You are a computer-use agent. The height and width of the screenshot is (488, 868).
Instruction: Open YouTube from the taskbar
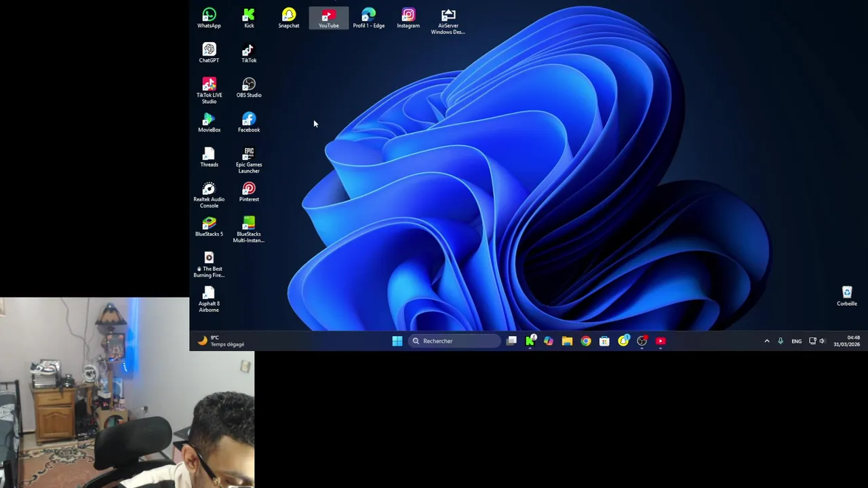pos(660,341)
